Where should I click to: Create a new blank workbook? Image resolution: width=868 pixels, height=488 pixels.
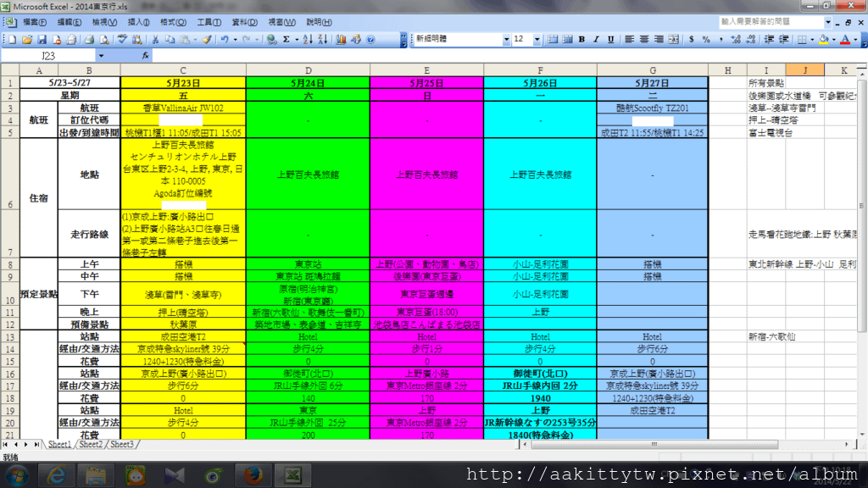pos(12,39)
